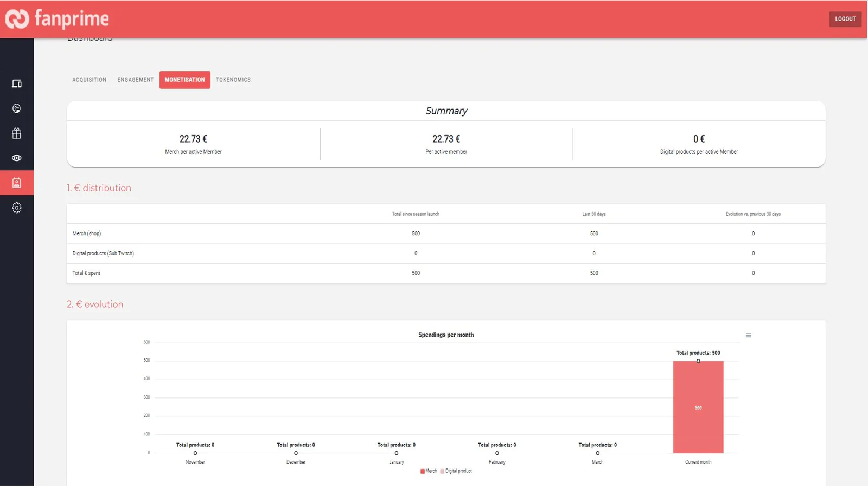Toggle the Merch series in chart legend
The image size is (868, 488).
point(429,471)
